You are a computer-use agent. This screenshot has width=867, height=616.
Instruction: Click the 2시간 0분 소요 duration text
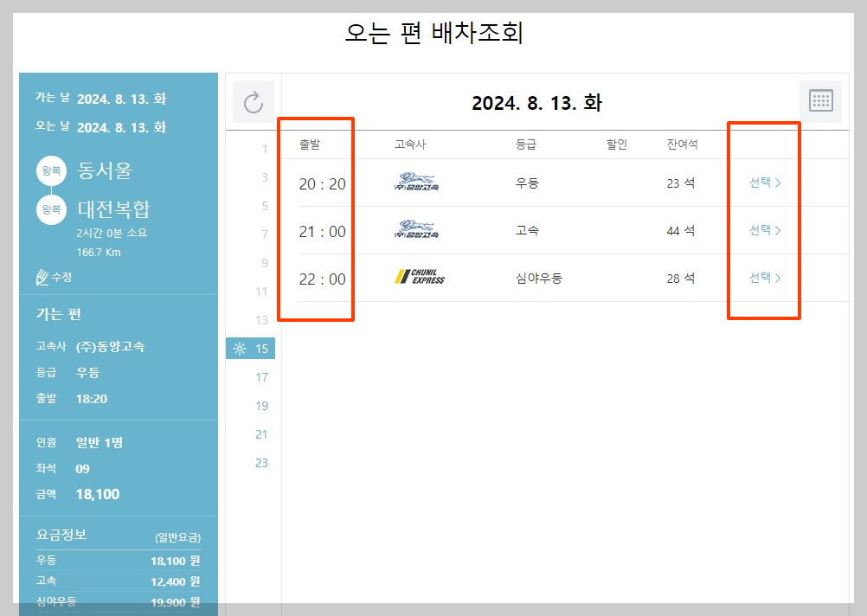pyautogui.click(x=112, y=233)
